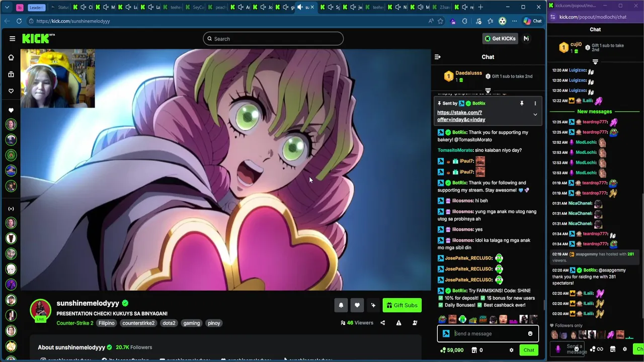Click the browser address bar URL
This screenshot has height=362, width=644.
click(x=73, y=21)
